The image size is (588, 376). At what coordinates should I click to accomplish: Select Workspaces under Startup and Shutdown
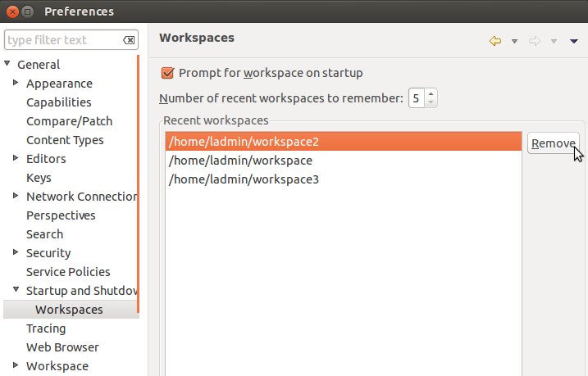(x=69, y=310)
